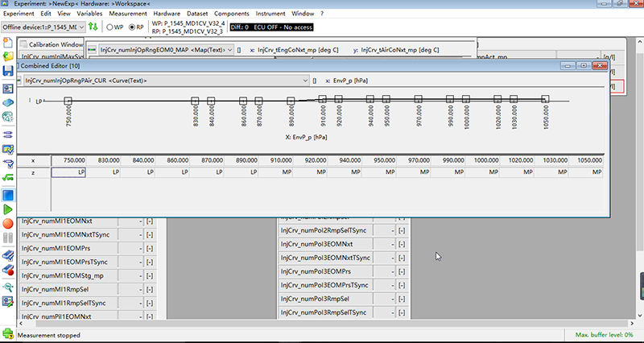Open the measure data analyzer magnifier icon
The width and height of the screenshot is (644, 343).
[8, 287]
